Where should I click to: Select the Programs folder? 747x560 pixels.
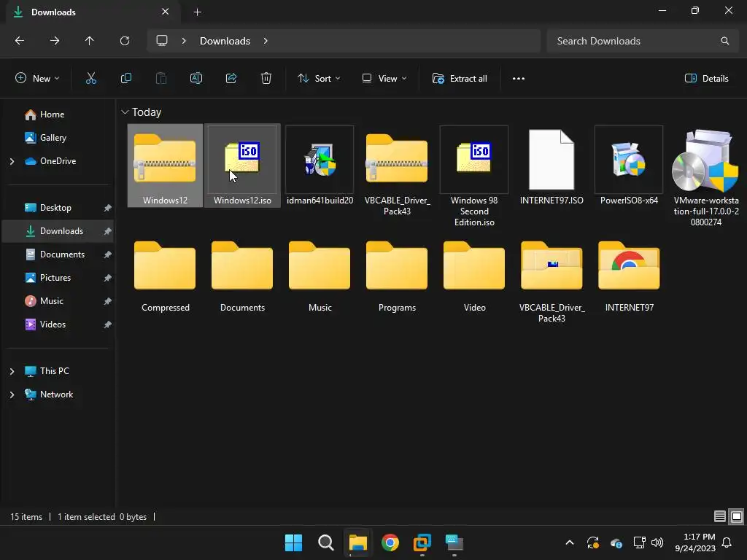tap(397, 276)
